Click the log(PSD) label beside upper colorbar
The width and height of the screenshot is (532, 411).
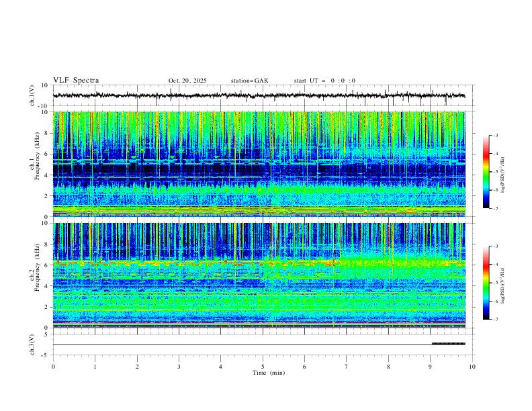tap(502, 175)
